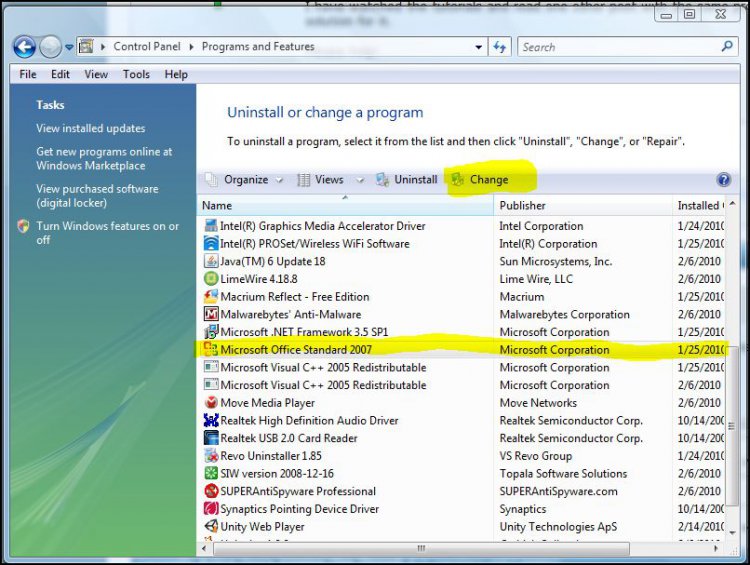Minimize the Programs and Features window

(x=666, y=14)
